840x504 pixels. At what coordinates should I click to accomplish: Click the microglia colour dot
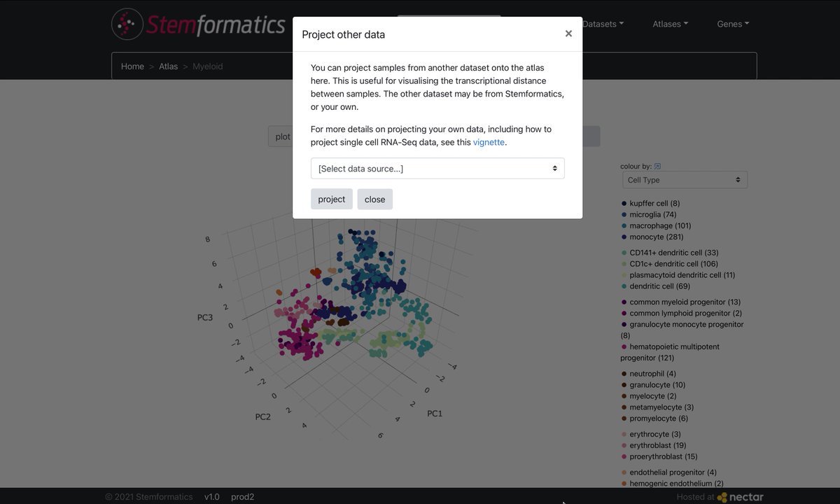coord(624,215)
